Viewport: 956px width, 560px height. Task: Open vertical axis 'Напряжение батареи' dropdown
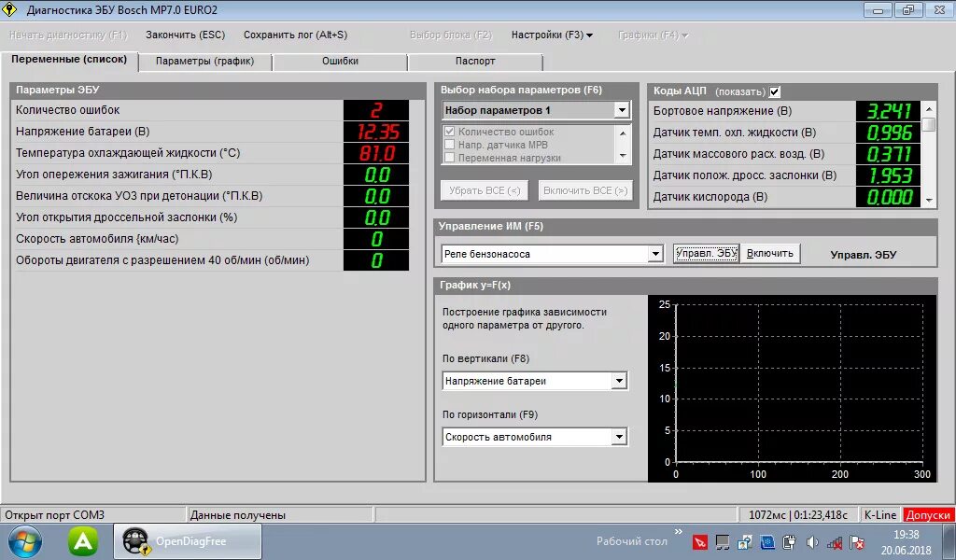tap(620, 381)
